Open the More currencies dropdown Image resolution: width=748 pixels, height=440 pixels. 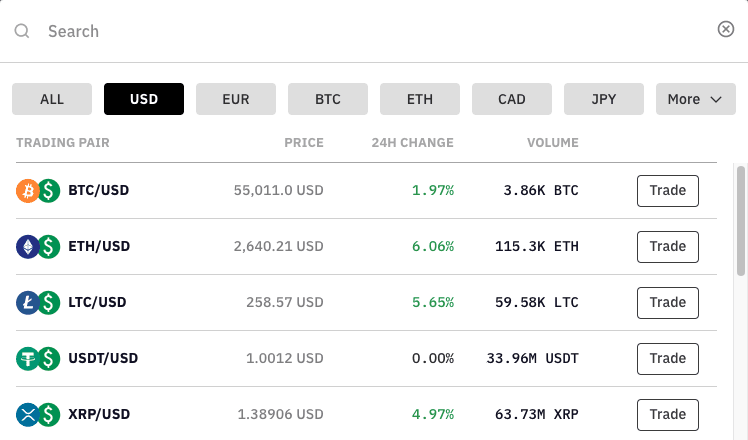pos(695,99)
